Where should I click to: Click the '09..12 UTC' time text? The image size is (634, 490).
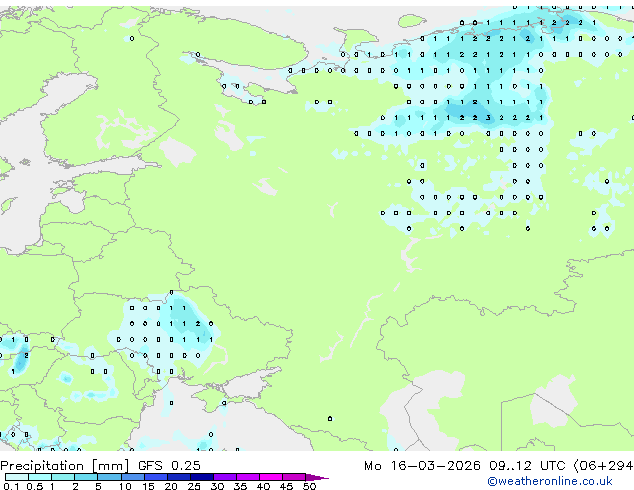click(x=527, y=466)
